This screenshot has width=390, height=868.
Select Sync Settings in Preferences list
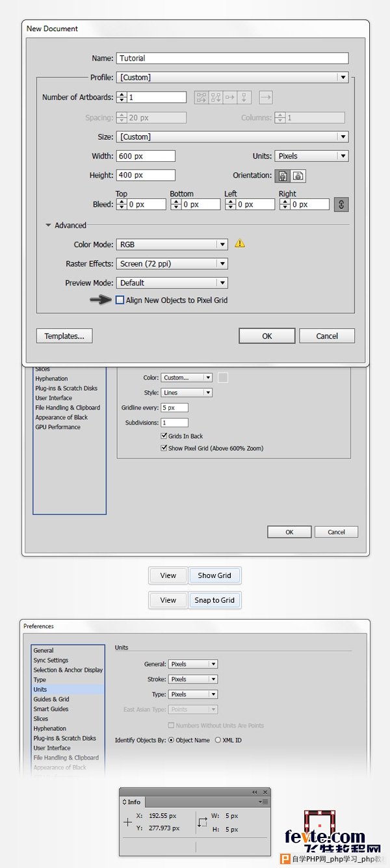click(51, 660)
